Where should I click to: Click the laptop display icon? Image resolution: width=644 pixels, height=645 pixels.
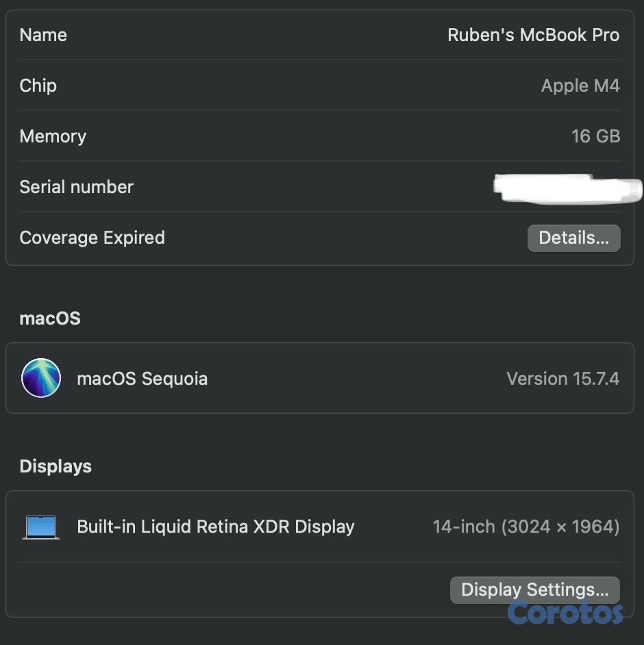[x=41, y=527]
